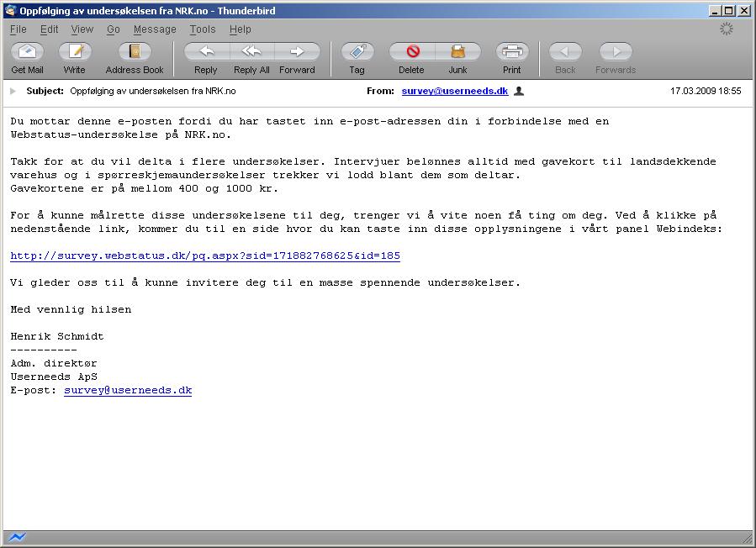Open the Message menu
Image resolution: width=756 pixels, height=548 pixels.
pos(155,29)
